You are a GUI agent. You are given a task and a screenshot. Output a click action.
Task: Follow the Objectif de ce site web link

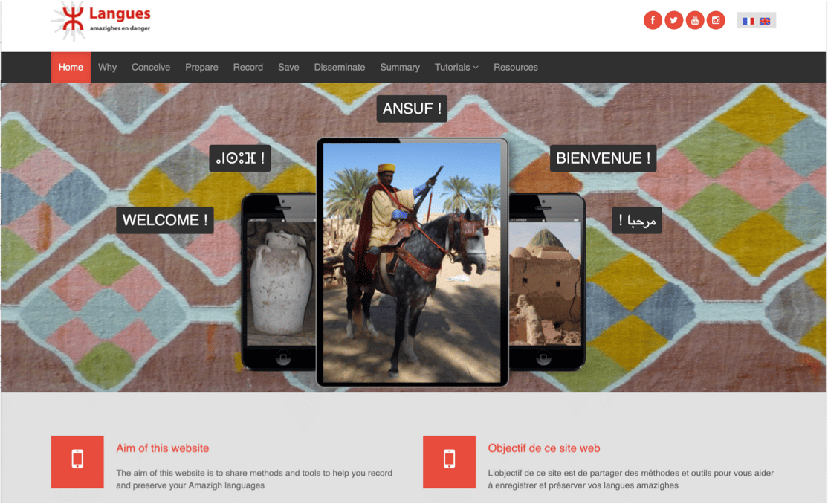(544, 448)
